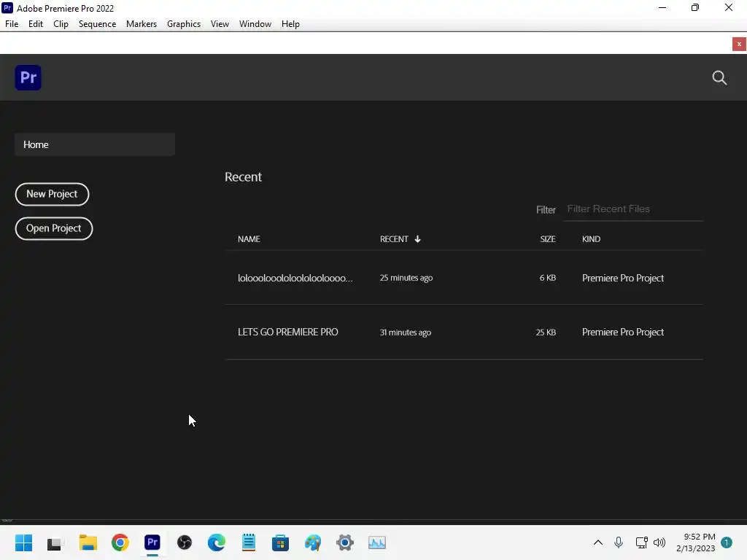Click the Premiere Pro logo on home screen

[28, 77]
